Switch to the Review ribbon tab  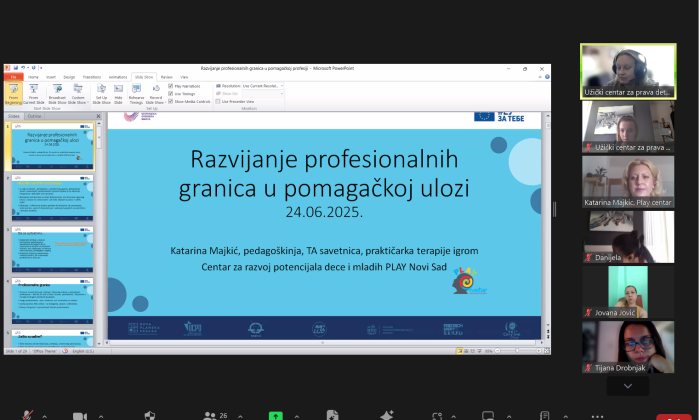(167, 77)
